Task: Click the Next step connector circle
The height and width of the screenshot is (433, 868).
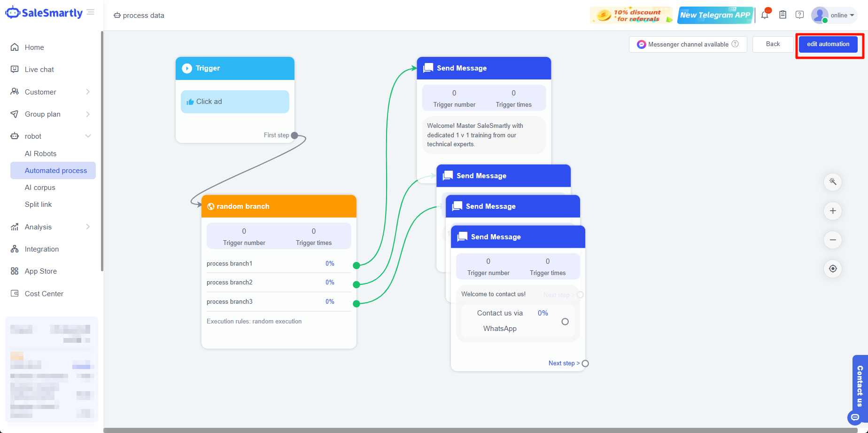Action: 585,363
